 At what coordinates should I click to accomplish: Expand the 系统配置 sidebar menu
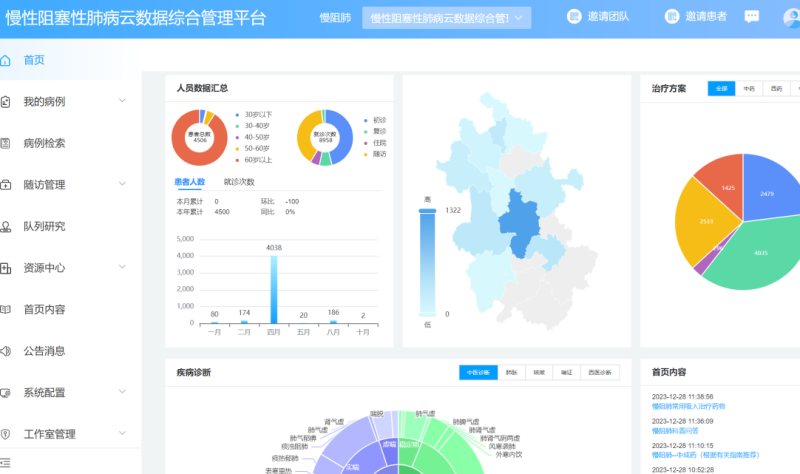point(122,392)
